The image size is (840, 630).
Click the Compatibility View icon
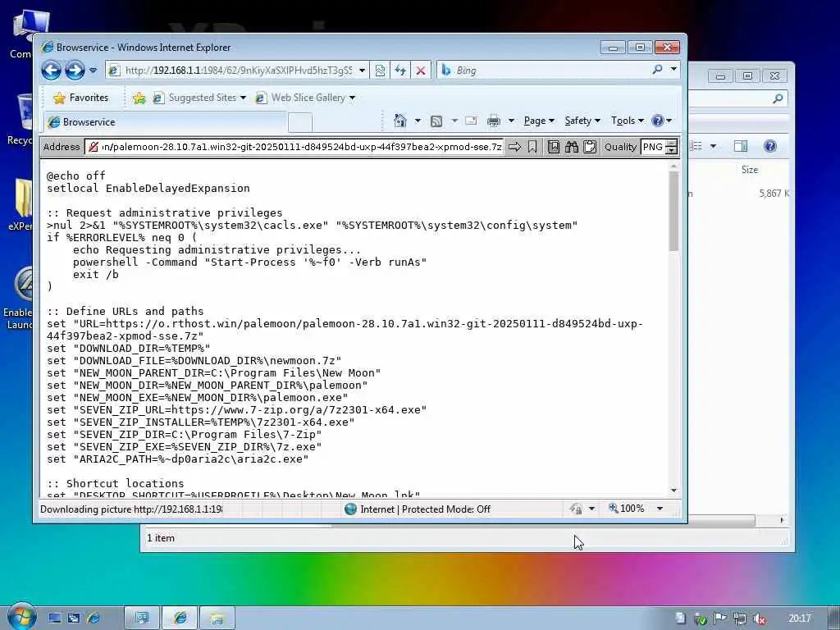(380, 71)
